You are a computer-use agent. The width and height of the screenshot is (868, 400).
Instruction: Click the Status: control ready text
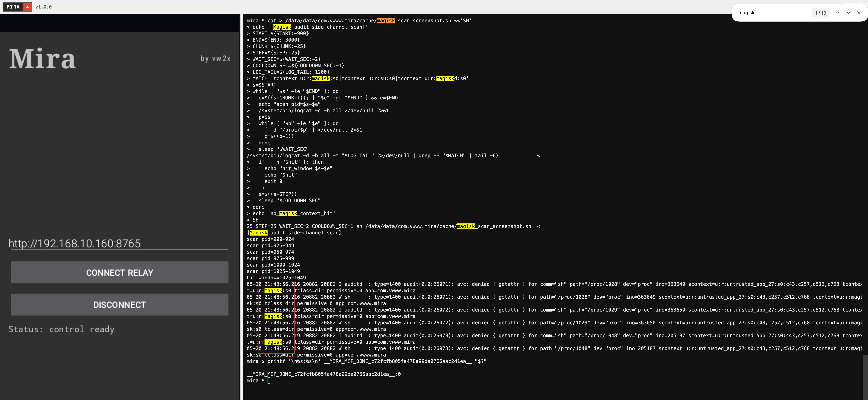[x=61, y=329]
